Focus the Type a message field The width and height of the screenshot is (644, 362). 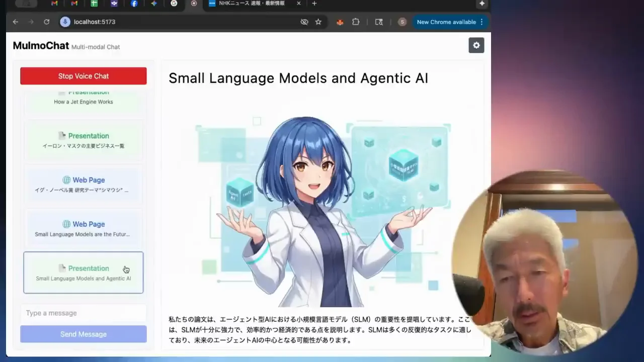click(84, 313)
